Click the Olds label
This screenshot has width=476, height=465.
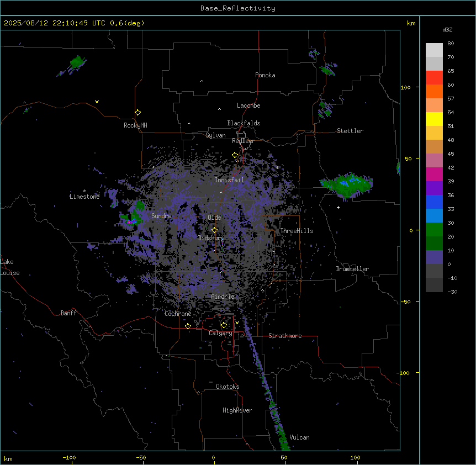pos(214,218)
